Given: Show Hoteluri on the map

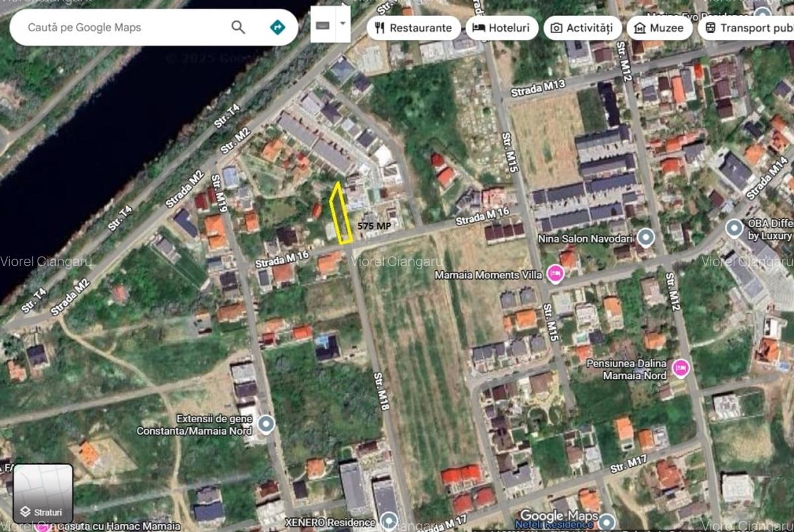Looking at the screenshot, I should click(x=501, y=27).
